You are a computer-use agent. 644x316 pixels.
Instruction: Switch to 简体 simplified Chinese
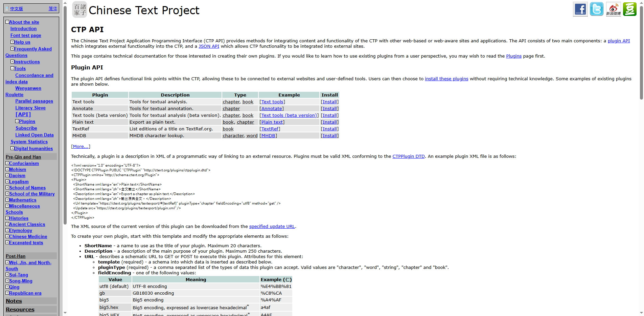[x=53, y=8]
